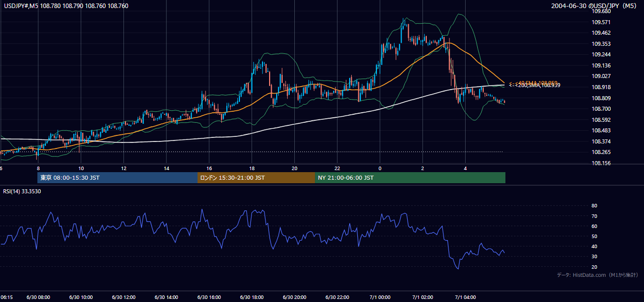Image resolution: width=644 pixels, height=302 pixels.
Task: Click hour tick 20 under price chart
Action: point(295,168)
